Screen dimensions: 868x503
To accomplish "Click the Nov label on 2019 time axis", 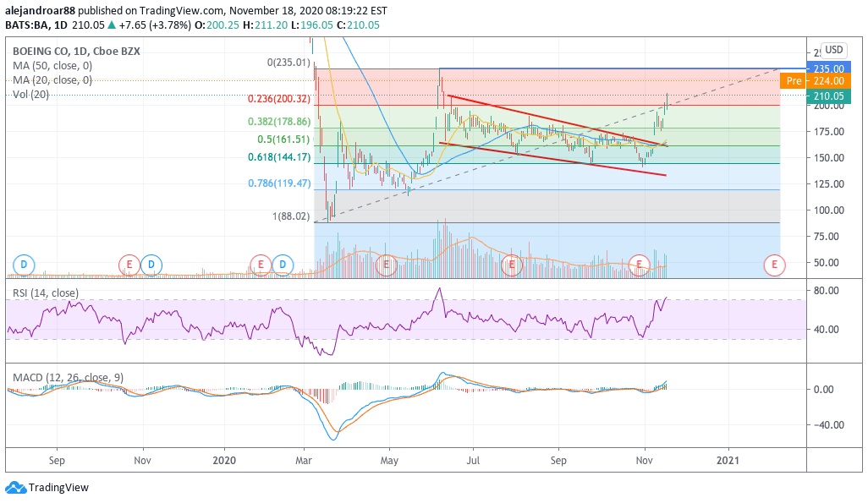I will (x=142, y=461).
